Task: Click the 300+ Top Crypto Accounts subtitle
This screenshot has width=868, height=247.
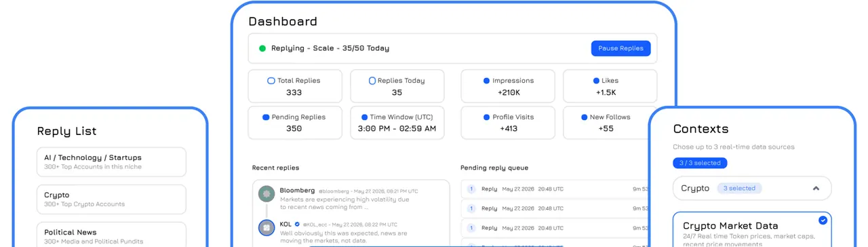Action: [x=84, y=204]
